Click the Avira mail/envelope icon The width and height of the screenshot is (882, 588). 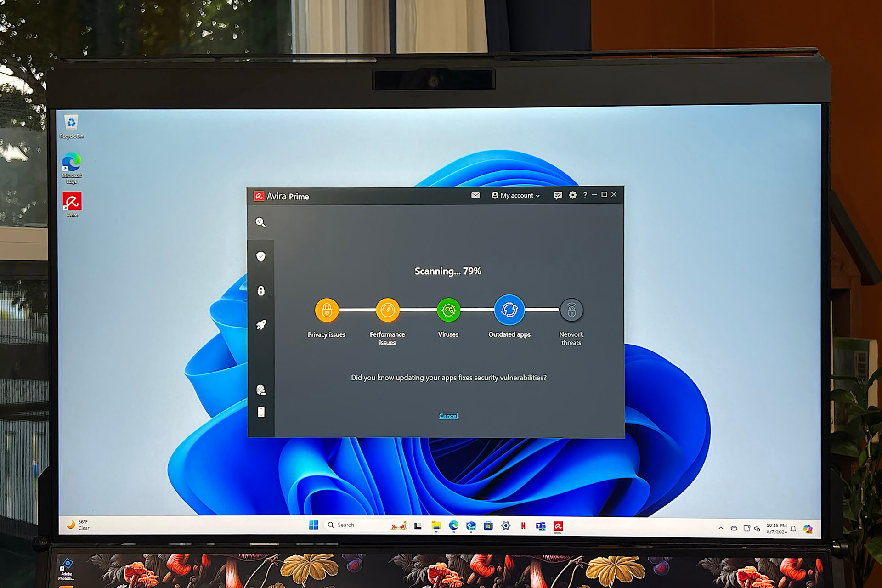click(x=475, y=196)
